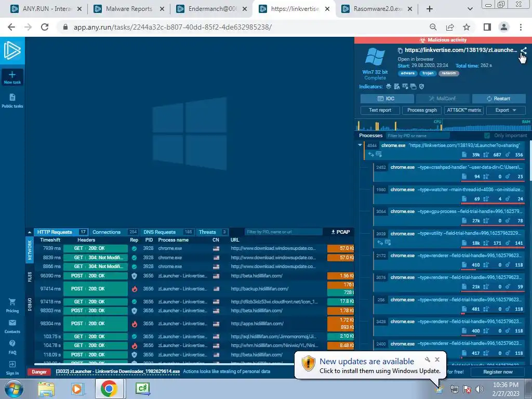Screen dimensions: 532x399
Task: Open the Text report
Action: 380,110
